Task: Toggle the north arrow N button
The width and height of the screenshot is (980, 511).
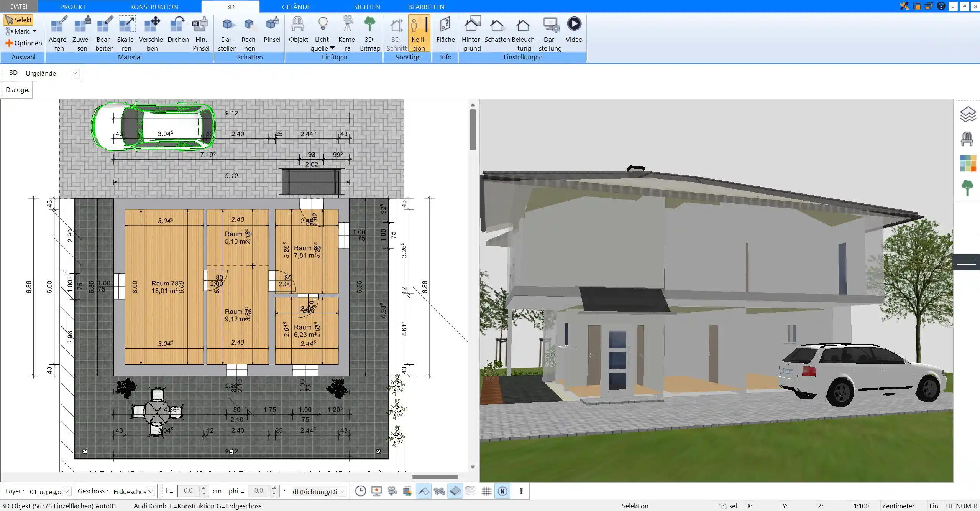Action: tap(502, 491)
